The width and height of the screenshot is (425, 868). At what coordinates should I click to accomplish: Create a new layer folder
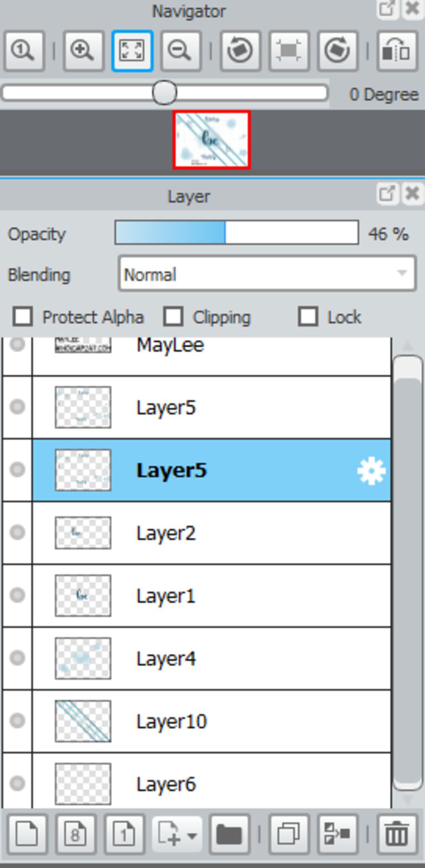[229, 834]
